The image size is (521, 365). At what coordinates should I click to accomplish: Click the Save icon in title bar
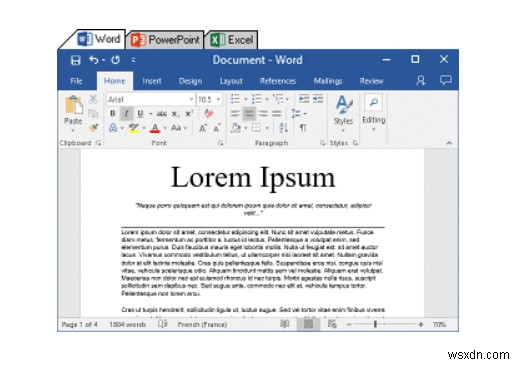[x=76, y=60]
